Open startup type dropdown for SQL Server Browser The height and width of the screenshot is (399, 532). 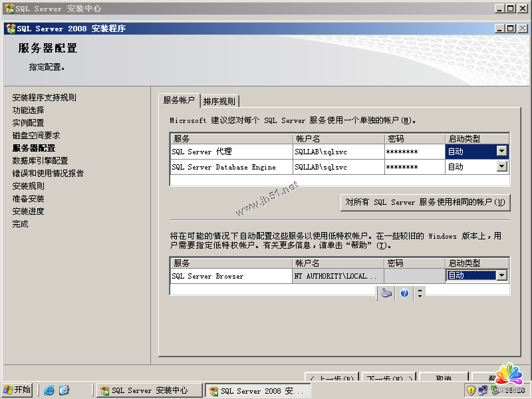point(502,276)
